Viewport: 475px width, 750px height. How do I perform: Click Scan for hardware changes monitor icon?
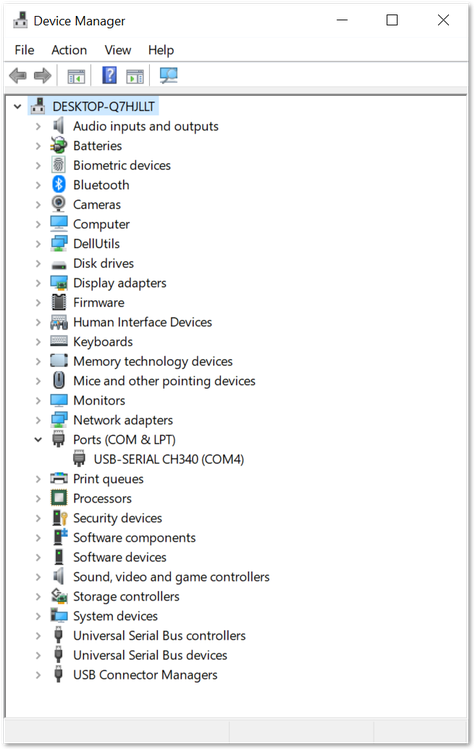[x=168, y=76]
